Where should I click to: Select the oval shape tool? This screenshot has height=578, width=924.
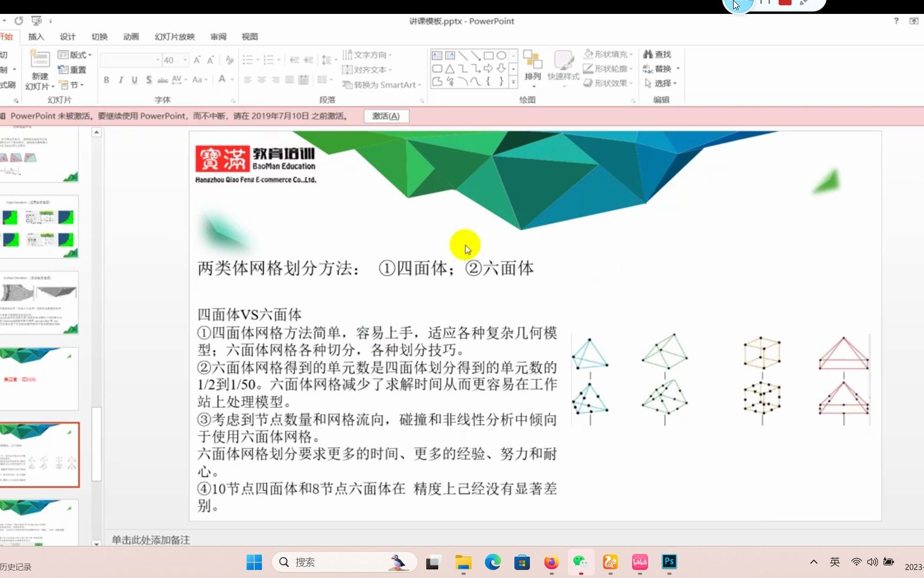pos(500,55)
